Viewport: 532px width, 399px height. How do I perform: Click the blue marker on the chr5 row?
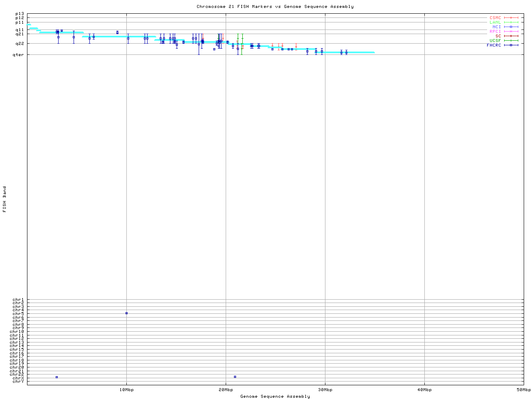point(126,313)
